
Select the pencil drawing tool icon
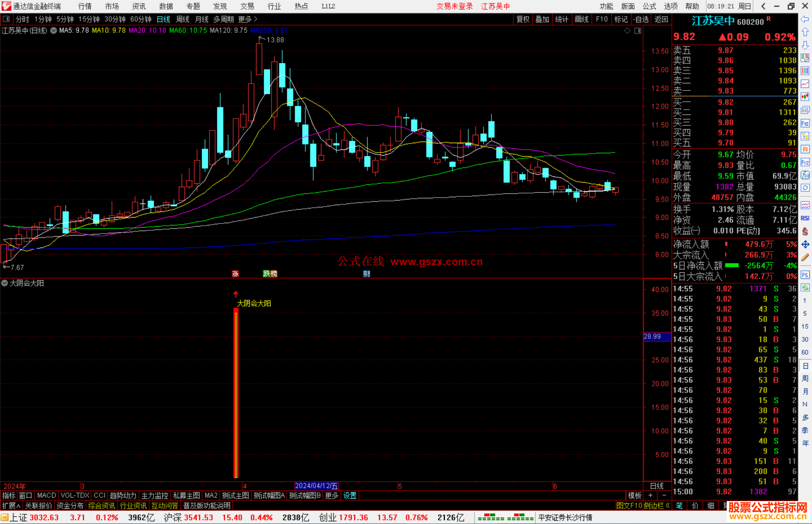(x=805, y=258)
